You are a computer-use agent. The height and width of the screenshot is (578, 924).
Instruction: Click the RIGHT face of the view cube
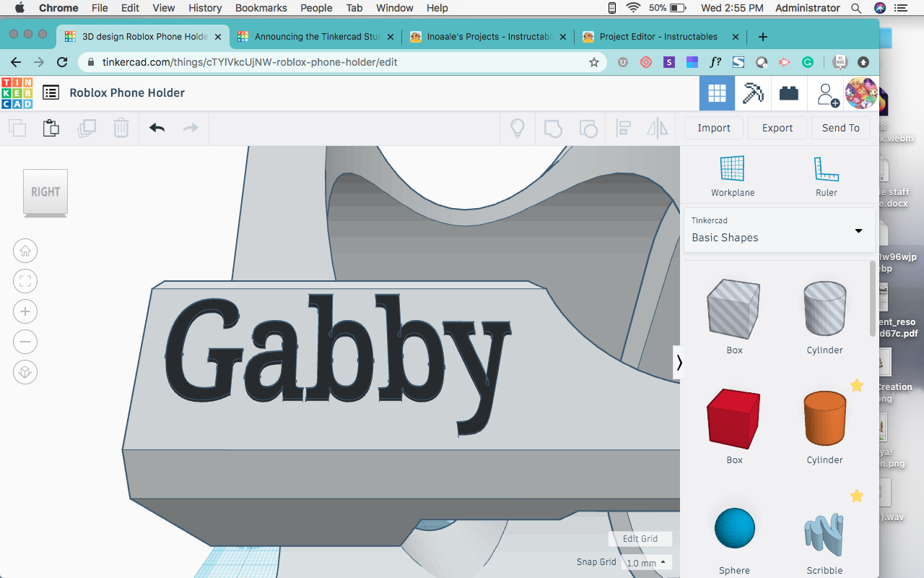coord(45,191)
